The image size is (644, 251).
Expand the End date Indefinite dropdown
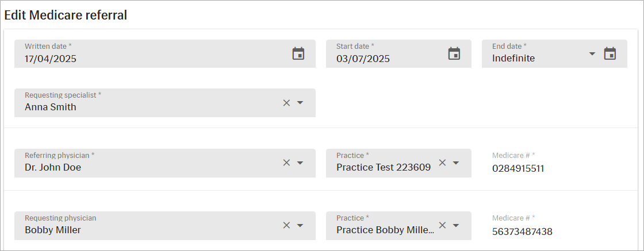pyautogui.click(x=592, y=54)
